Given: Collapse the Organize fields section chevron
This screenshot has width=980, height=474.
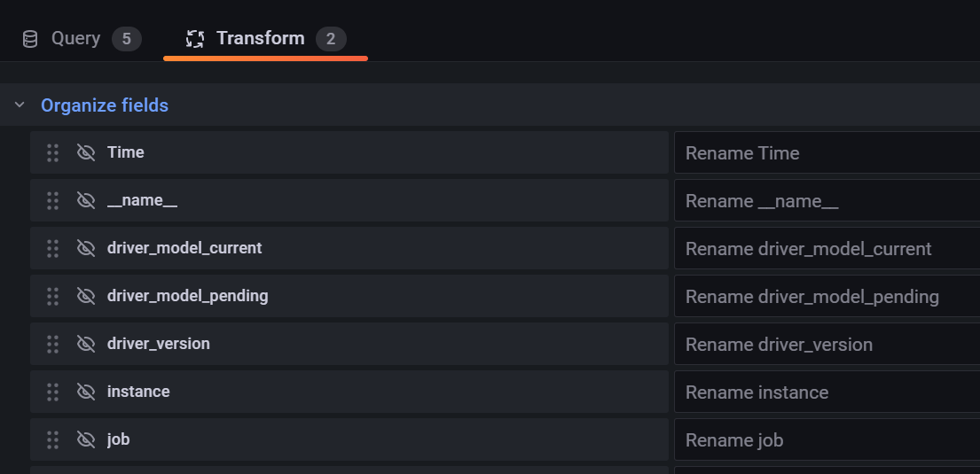Looking at the screenshot, I should pyautogui.click(x=20, y=105).
